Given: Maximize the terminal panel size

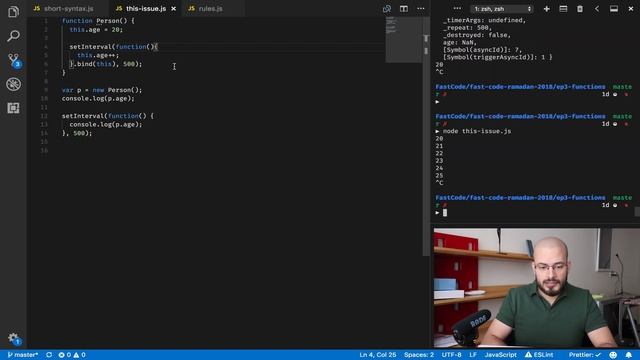Looking at the screenshot, I should coord(614,9).
